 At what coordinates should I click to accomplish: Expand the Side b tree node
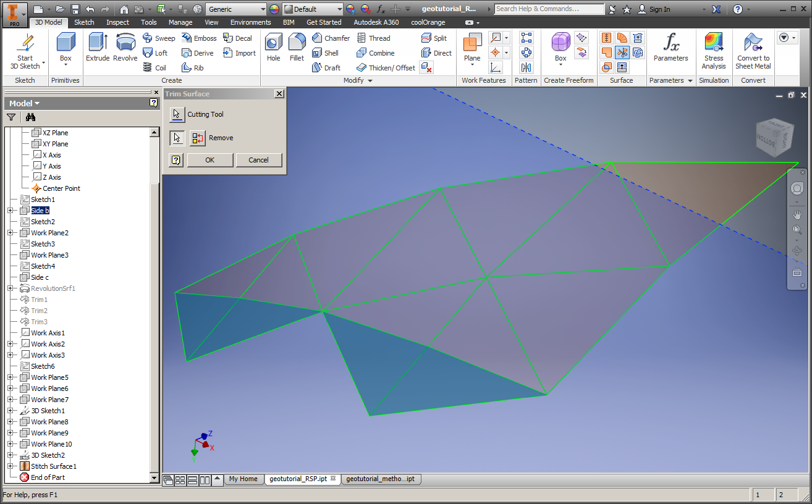11,211
